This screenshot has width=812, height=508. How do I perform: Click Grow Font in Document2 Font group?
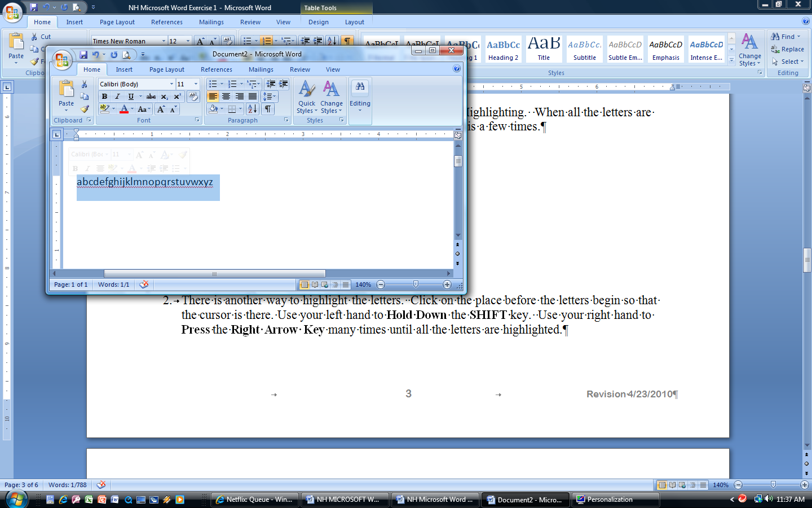(161, 109)
